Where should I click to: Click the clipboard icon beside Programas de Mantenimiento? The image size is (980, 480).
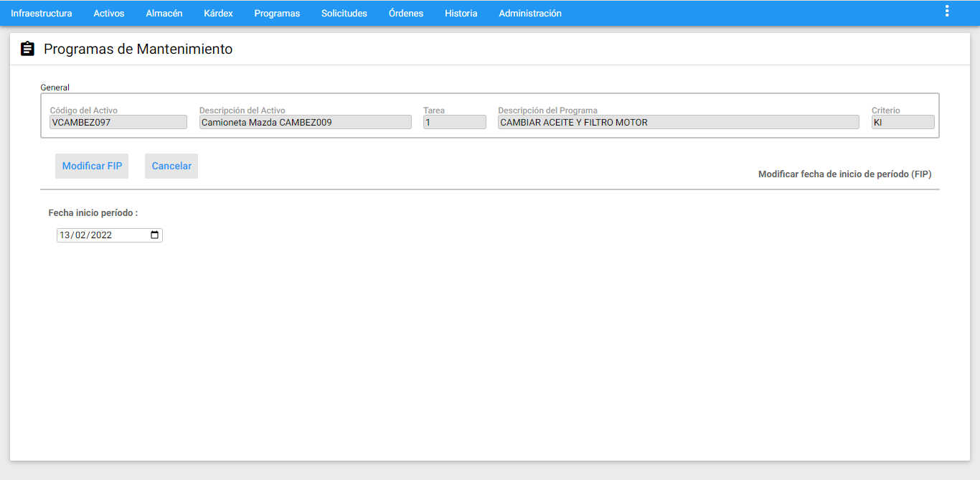point(27,49)
